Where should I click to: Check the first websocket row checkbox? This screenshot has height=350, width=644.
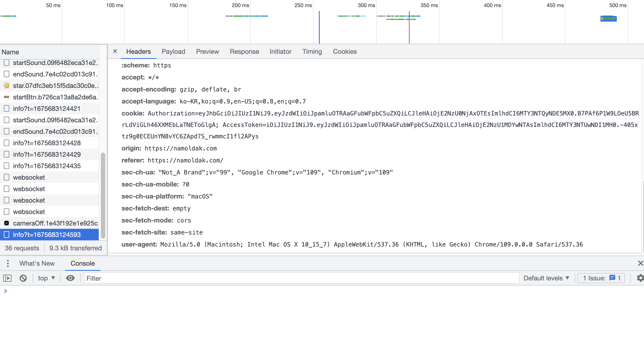click(7, 177)
